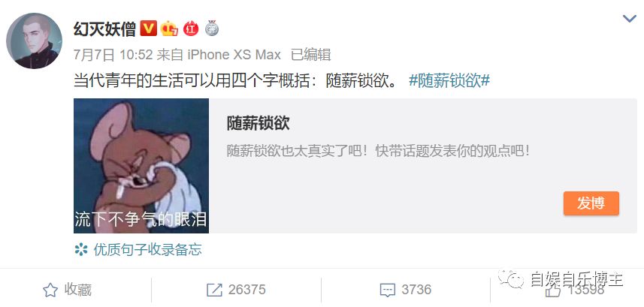
Task: Open the 幻灭妖僧 profile avatar
Action: tap(34, 41)
